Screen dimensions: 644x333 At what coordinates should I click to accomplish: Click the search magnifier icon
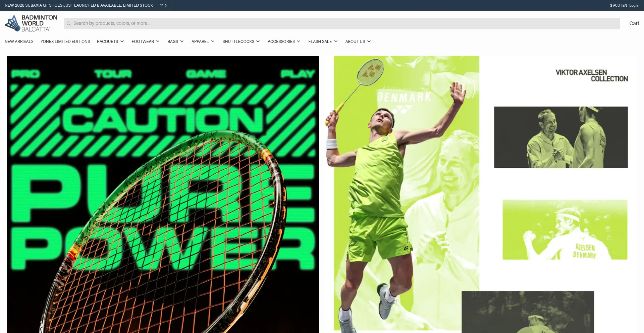(x=69, y=23)
